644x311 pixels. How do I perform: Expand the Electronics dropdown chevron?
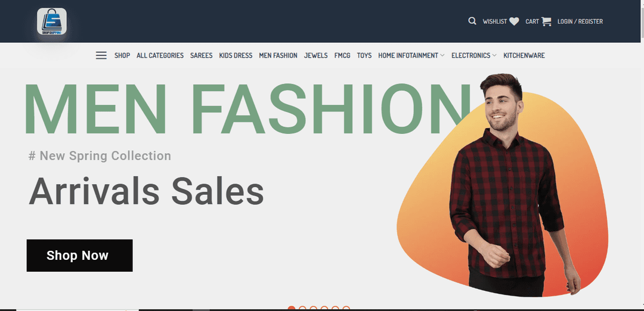pos(494,55)
